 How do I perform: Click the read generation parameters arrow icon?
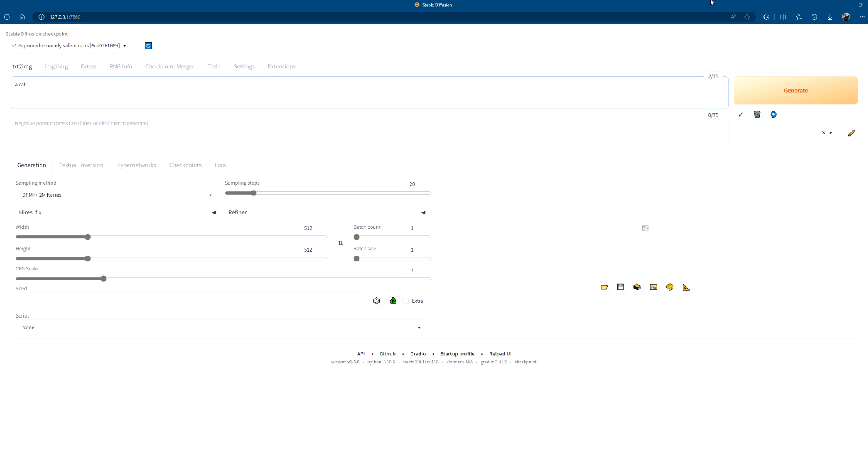(741, 115)
